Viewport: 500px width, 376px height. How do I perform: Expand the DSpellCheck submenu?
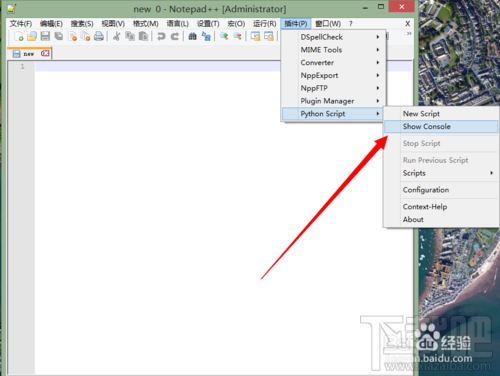pos(333,37)
